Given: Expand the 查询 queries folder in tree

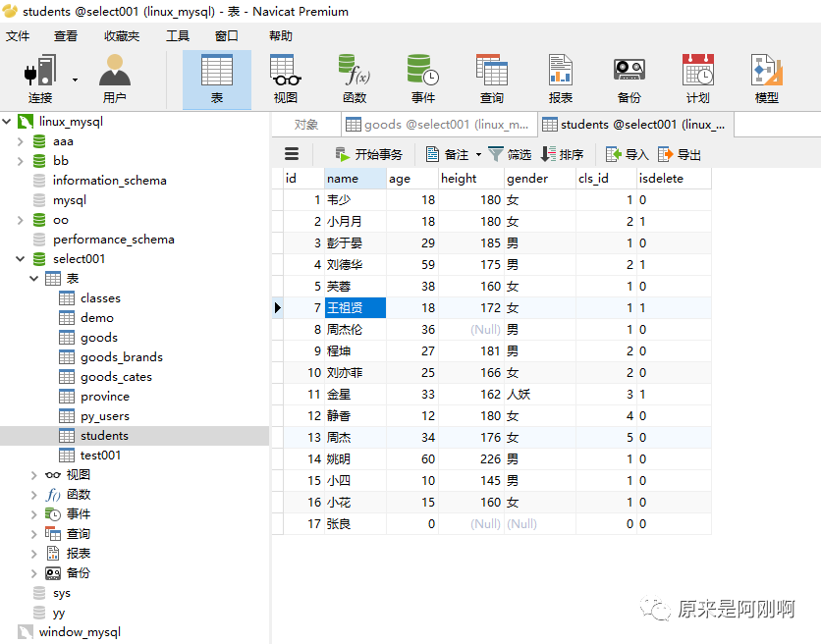Looking at the screenshot, I should point(34,534).
